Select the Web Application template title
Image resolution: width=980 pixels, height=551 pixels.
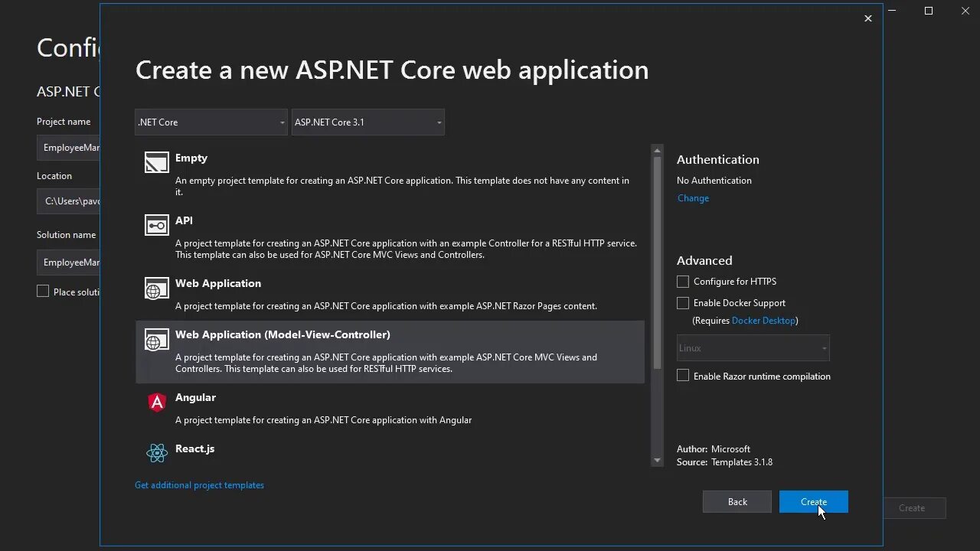pyautogui.click(x=218, y=283)
